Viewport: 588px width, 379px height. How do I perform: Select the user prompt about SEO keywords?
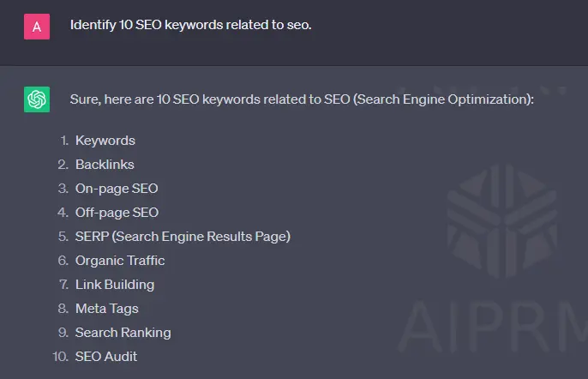[191, 25]
